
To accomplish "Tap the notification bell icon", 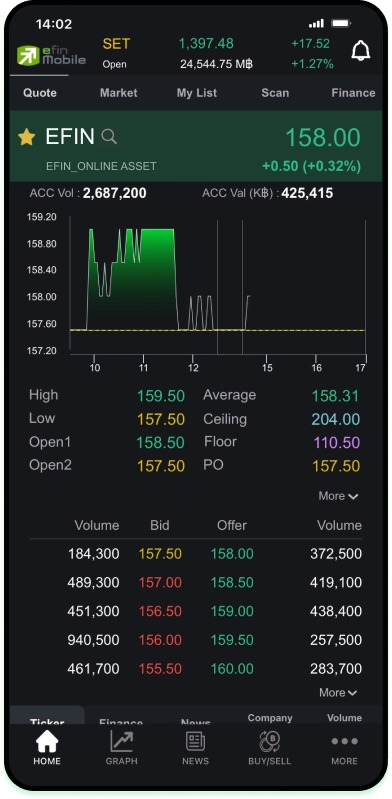I will 360,51.
